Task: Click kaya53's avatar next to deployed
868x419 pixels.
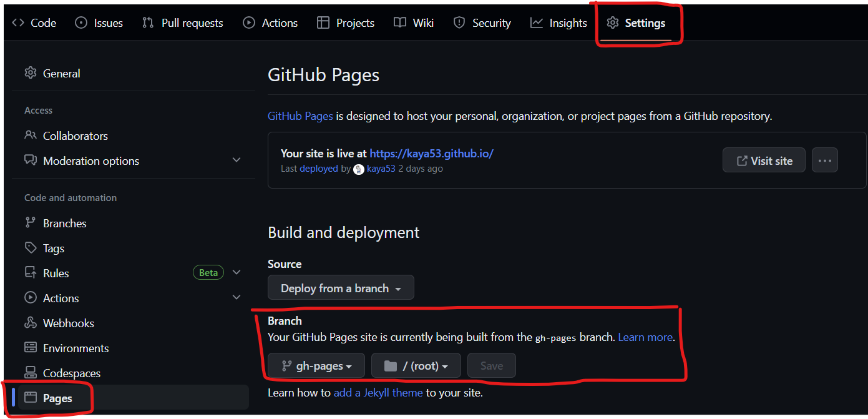Action: pos(358,169)
